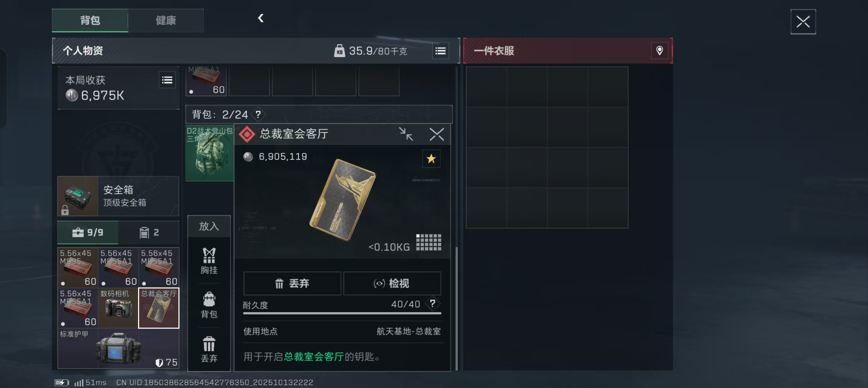Switch to the pocket slots 2 toggle
Viewport: 868px width, 388px height.
pos(149,232)
